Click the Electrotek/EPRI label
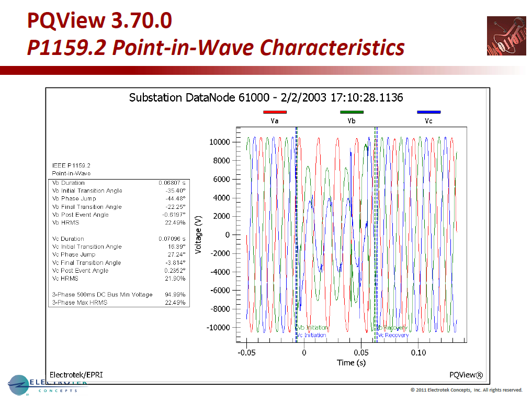The width and height of the screenshot is (532, 401). pos(75,375)
